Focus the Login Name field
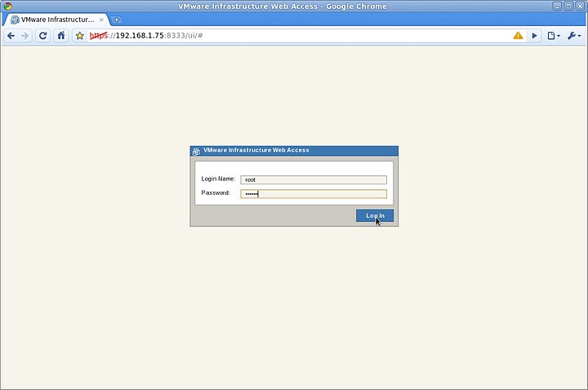This screenshot has height=390, width=588. [314, 179]
